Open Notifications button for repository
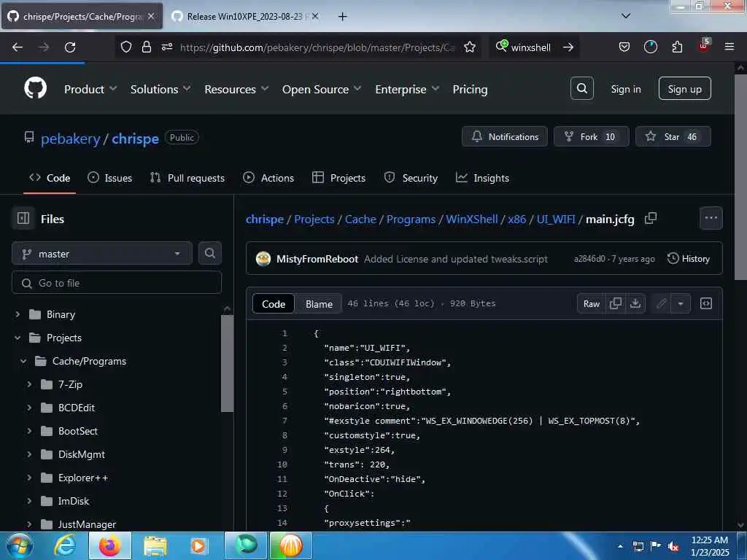The image size is (747, 560). tap(505, 136)
